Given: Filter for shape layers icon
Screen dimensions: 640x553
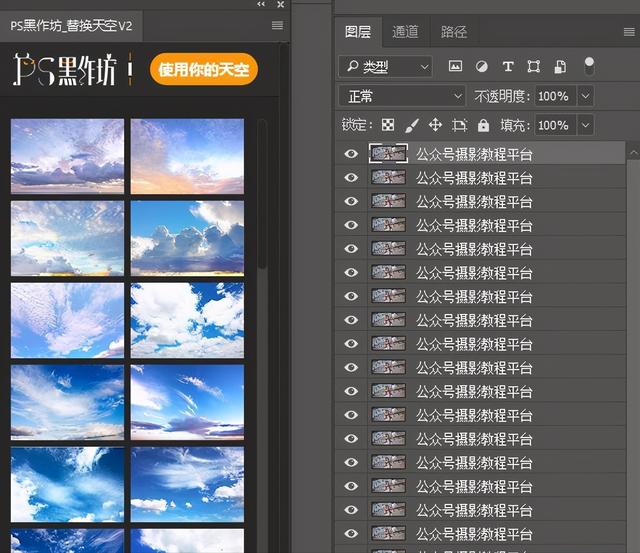Looking at the screenshot, I should [533, 66].
